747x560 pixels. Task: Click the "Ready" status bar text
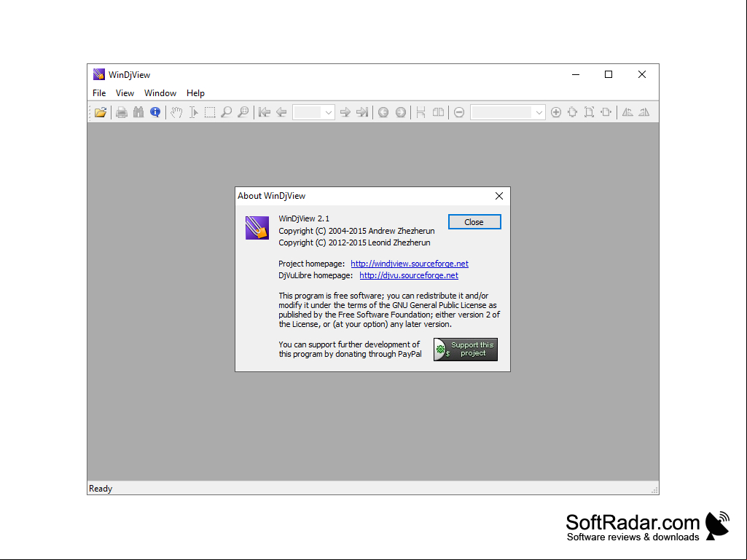coord(101,489)
